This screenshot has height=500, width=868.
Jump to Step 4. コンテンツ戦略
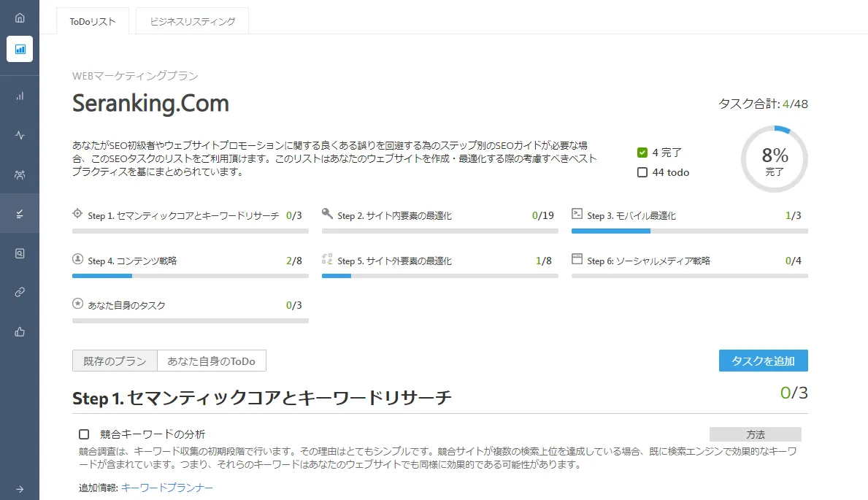pyautogui.click(x=132, y=261)
